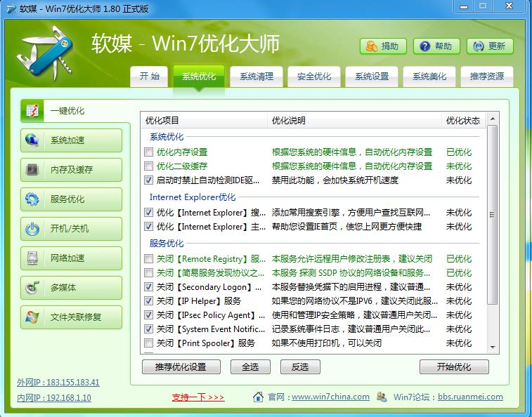This screenshot has height=417, width=532.
Task: Click the 网络加速 drive icon
Action: 32,258
